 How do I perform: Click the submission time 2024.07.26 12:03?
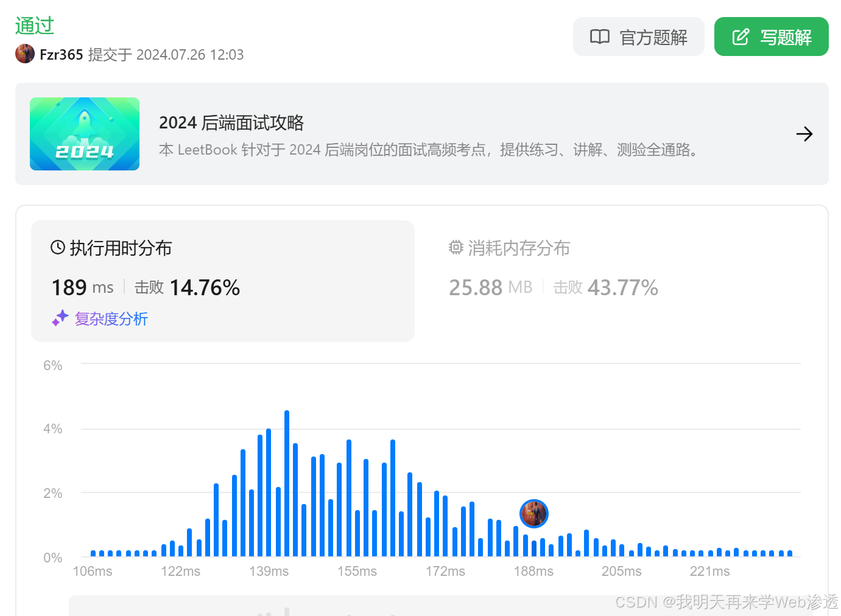(x=190, y=55)
